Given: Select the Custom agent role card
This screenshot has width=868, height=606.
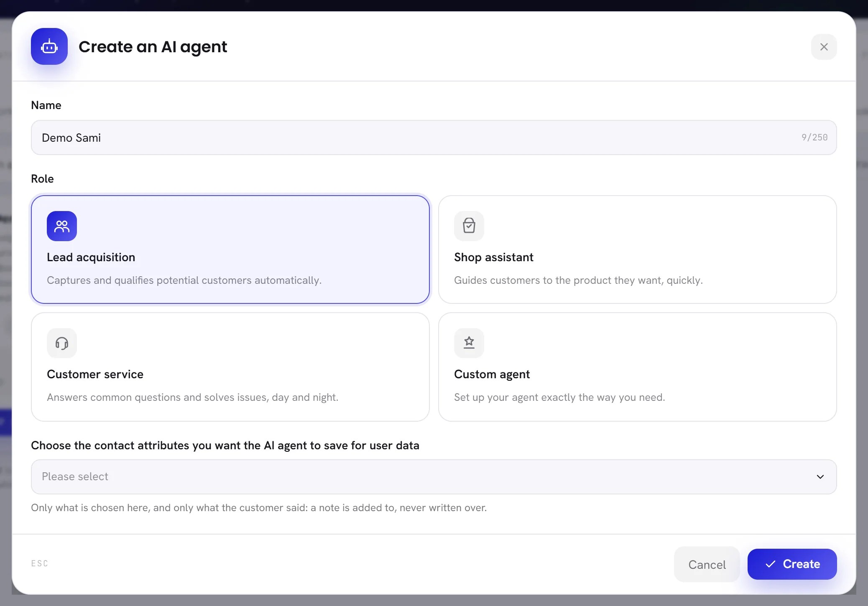Looking at the screenshot, I should pyautogui.click(x=637, y=367).
